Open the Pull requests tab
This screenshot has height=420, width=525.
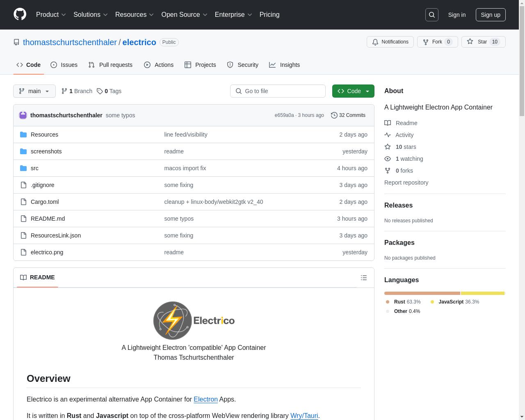110,65
